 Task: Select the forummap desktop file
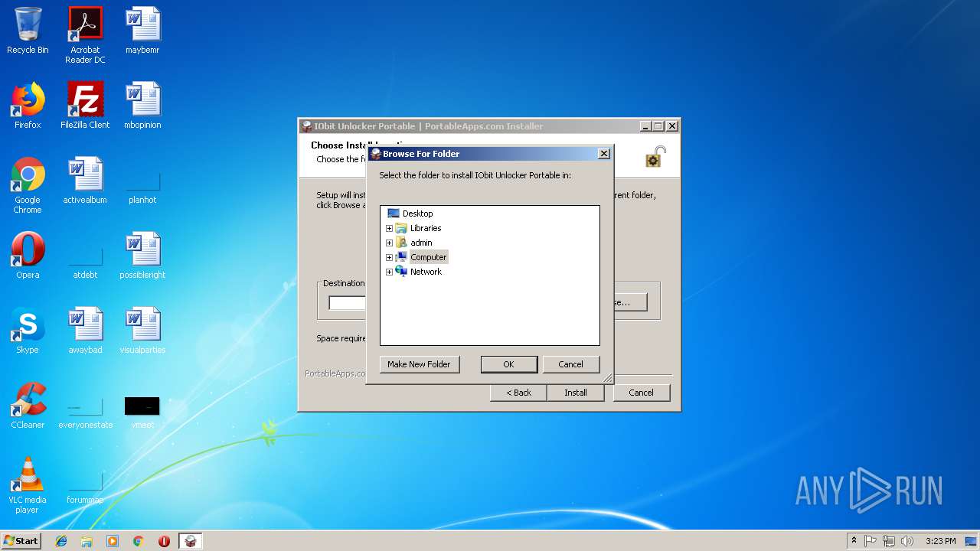(85, 488)
